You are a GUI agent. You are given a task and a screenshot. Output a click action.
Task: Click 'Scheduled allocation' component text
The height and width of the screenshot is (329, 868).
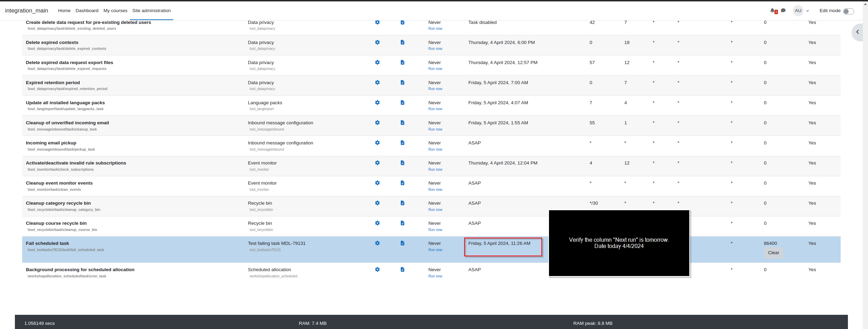pyautogui.click(x=269, y=270)
